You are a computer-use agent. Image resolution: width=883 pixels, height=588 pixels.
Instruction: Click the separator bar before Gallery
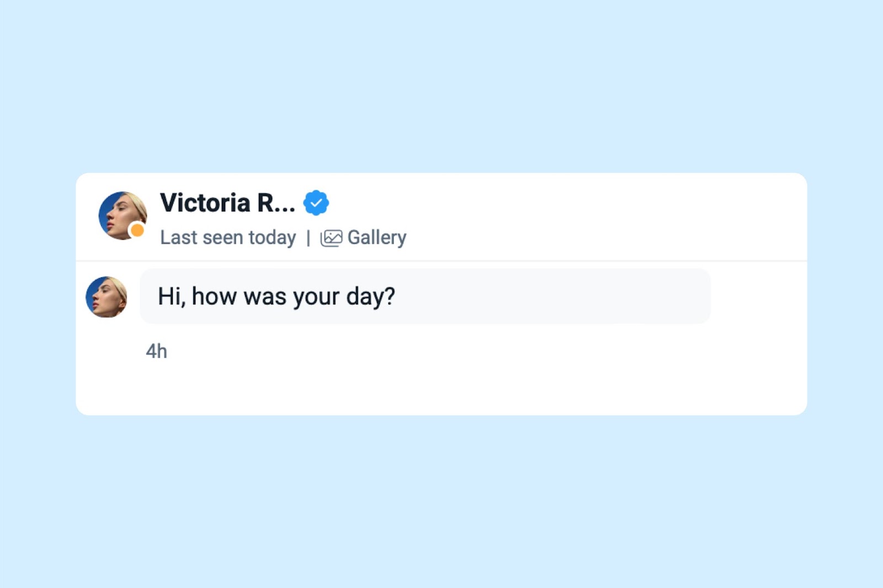[308, 238]
